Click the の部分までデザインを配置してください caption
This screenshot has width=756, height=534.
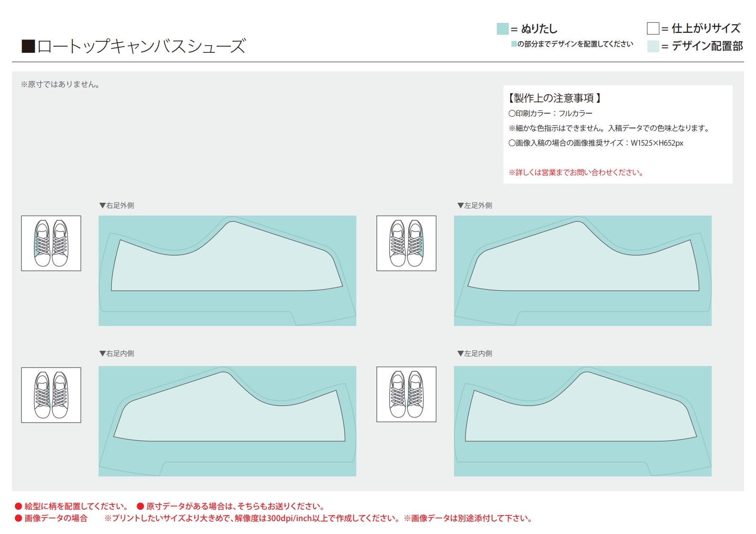pyautogui.click(x=572, y=44)
